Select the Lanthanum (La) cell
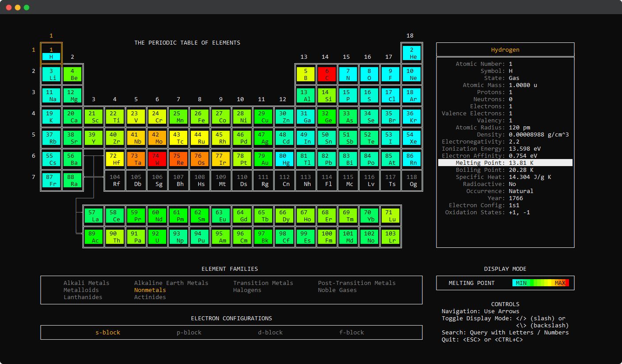622x364 pixels. (94, 216)
